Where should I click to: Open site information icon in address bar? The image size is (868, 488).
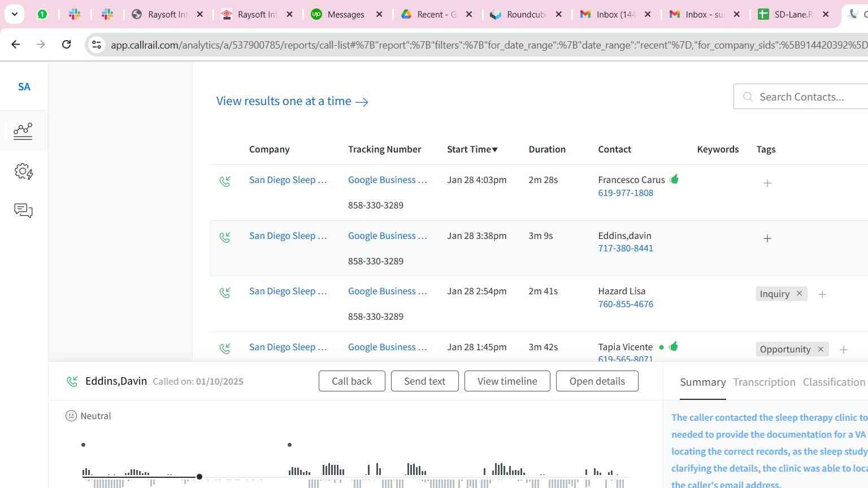(97, 45)
